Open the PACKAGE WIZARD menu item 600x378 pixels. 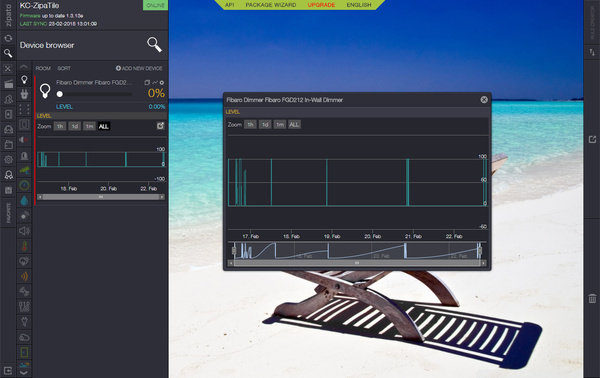(x=271, y=5)
